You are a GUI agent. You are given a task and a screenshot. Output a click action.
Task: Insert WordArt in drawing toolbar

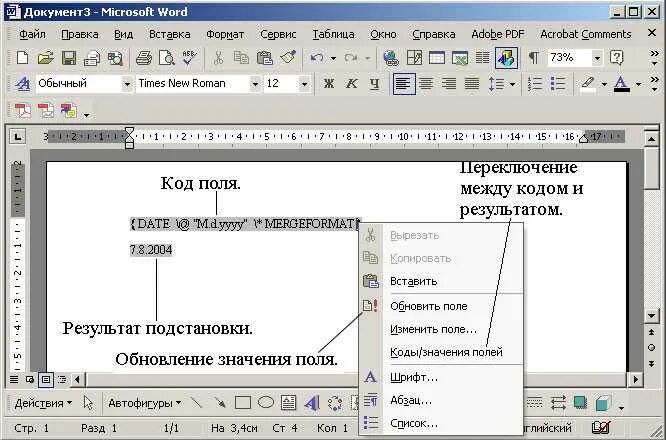pos(311,403)
